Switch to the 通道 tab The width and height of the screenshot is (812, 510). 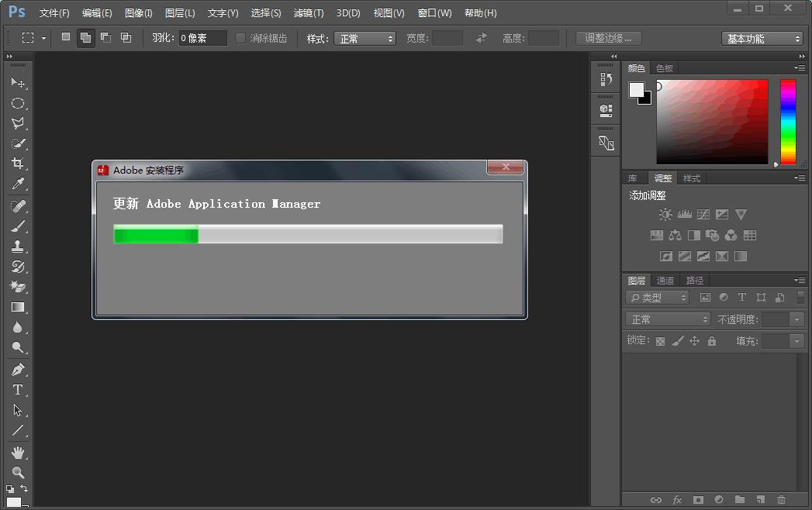tap(665, 281)
